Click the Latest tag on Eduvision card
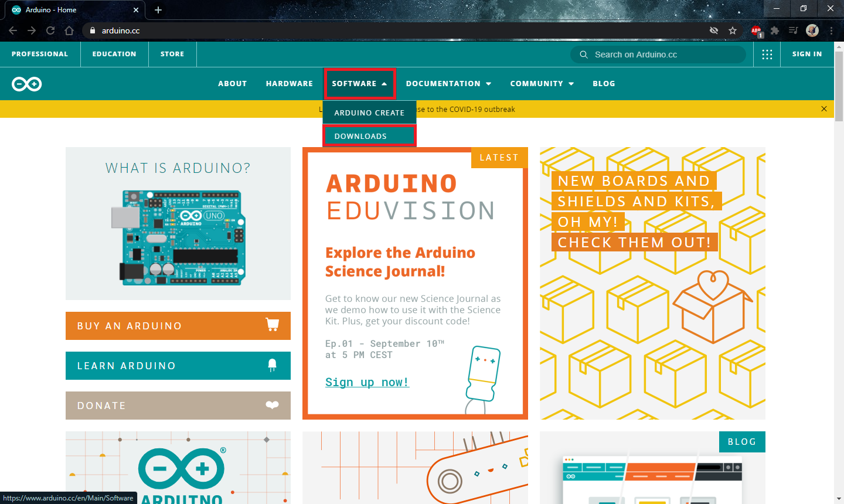Viewport: 844px width, 504px height. [499, 158]
